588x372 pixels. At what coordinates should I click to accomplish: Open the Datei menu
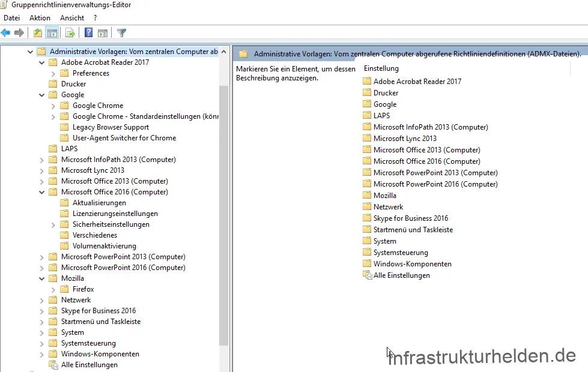(11, 18)
